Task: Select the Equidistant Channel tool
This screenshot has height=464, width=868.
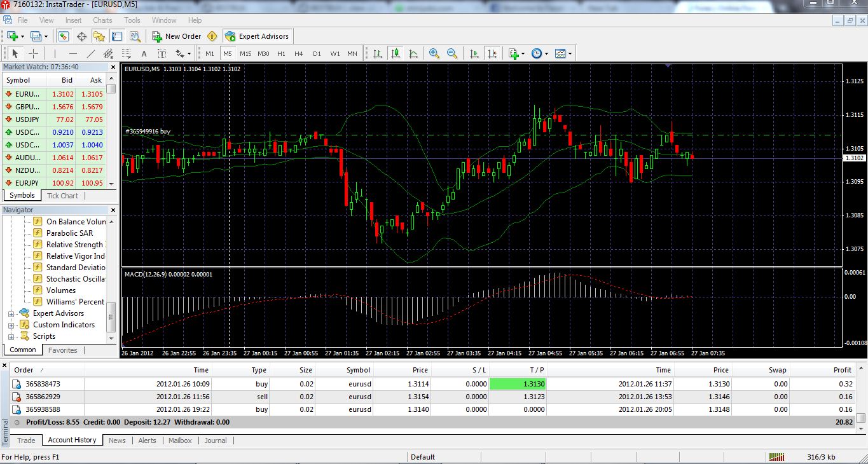Action: pyautogui.click(x=109, y=54)
